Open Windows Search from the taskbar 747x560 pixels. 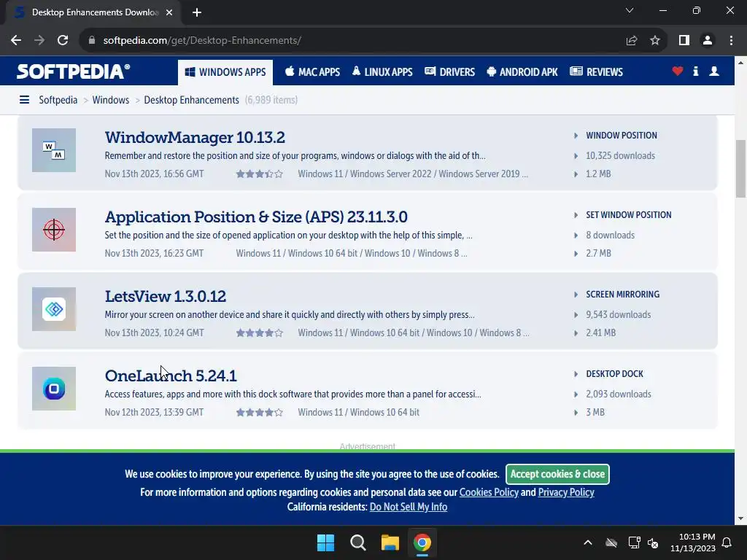pyautogui.click(x=357, y=542)
